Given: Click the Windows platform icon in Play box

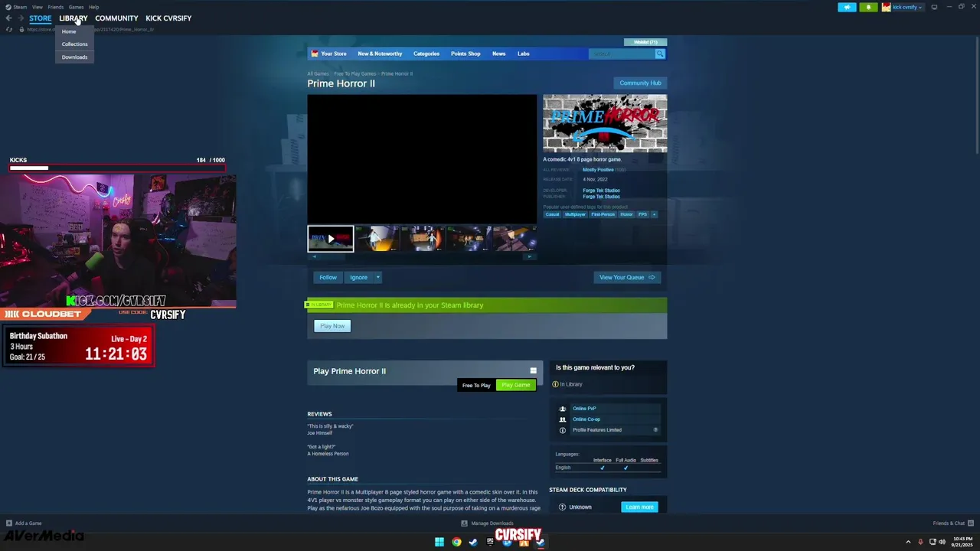Looking at the screenshot, I should click(534, 371).
